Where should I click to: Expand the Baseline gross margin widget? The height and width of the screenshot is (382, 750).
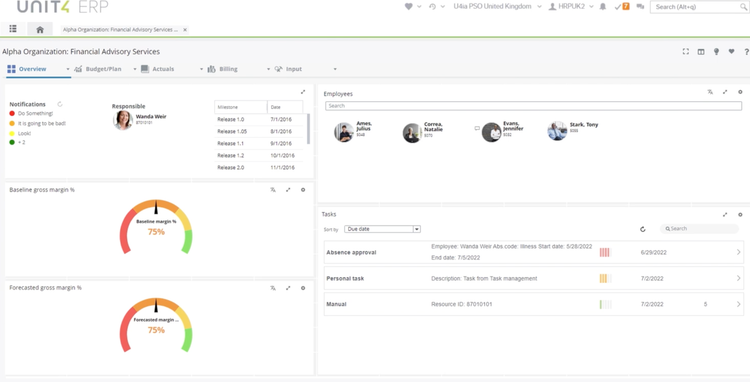point(288,190)
